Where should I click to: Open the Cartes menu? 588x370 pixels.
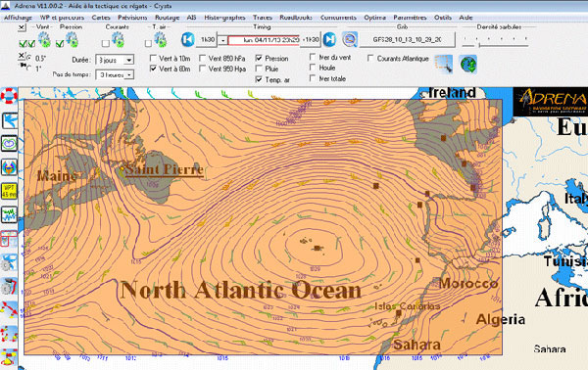101,18
